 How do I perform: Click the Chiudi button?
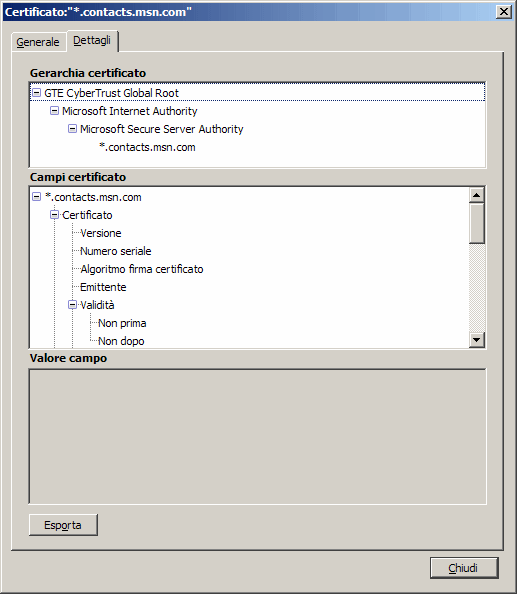[x=464, y=568]
